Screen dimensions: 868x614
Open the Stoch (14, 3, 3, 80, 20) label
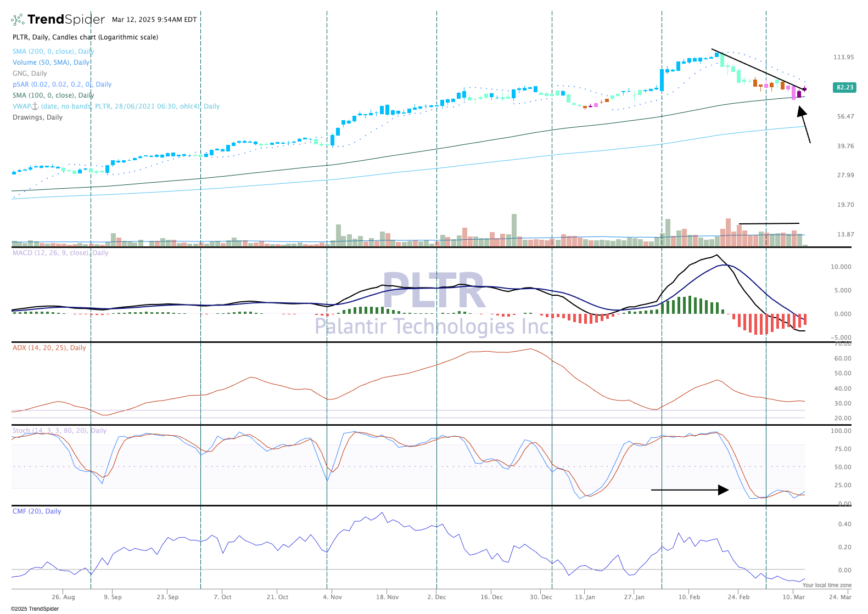59,431
